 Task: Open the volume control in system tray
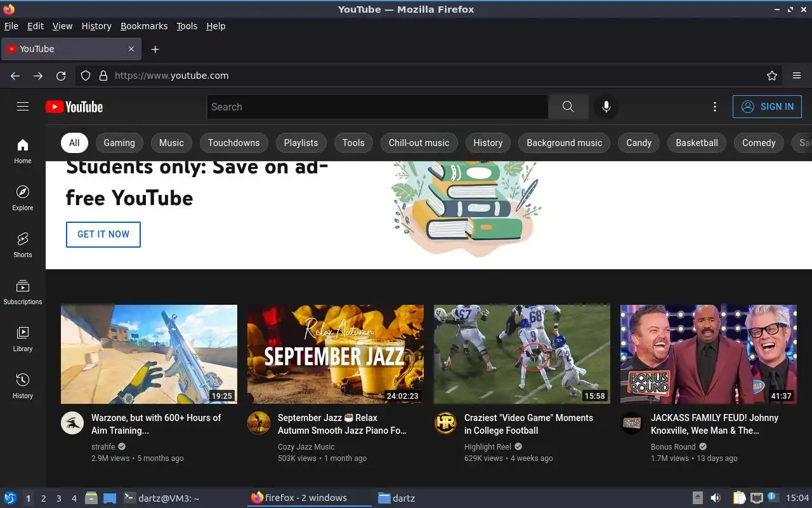click(x=716, y=498)
